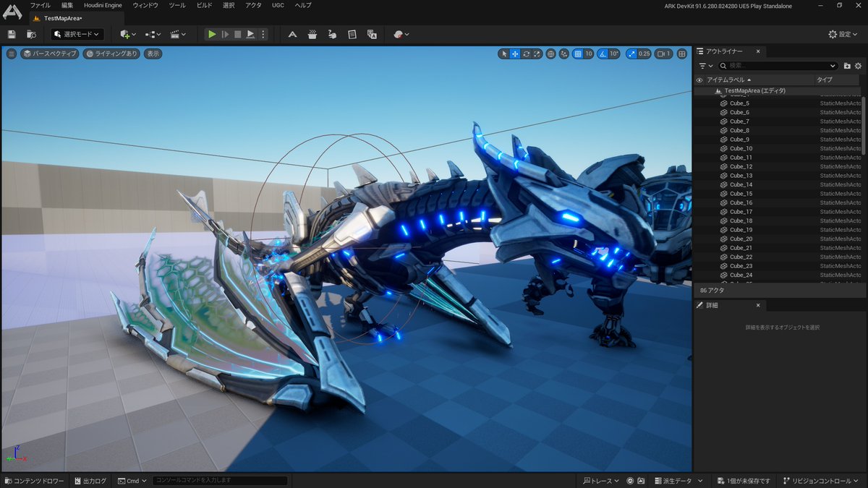
Task: Stop the play session
Action: [237, 34]
